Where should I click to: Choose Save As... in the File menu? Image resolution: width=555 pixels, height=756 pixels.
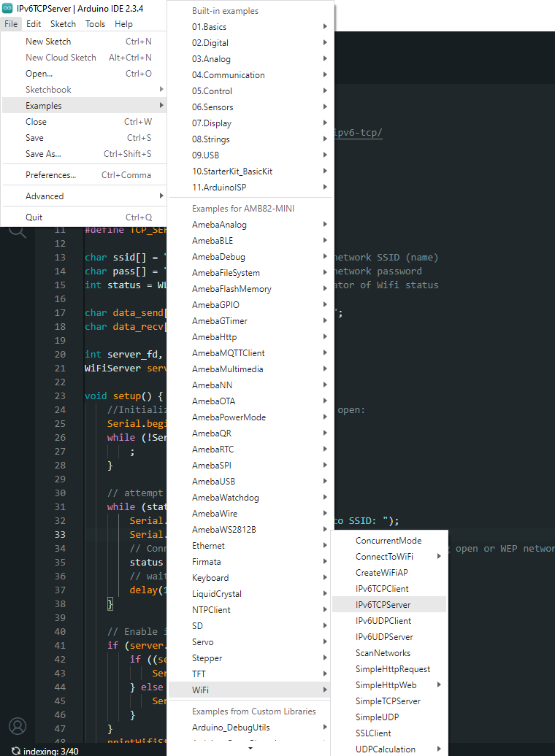(x=43, y=154)
